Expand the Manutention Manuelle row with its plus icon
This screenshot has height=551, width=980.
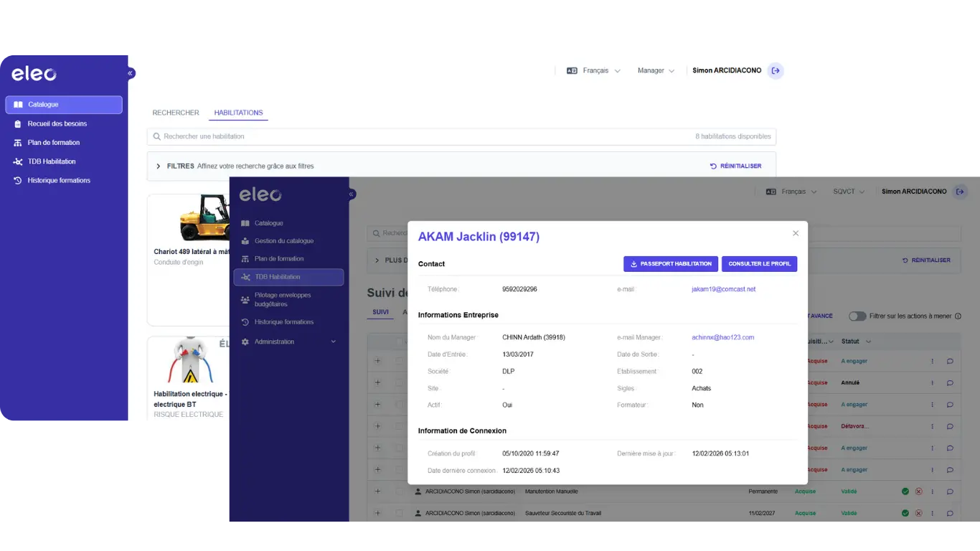pos(377,491)
